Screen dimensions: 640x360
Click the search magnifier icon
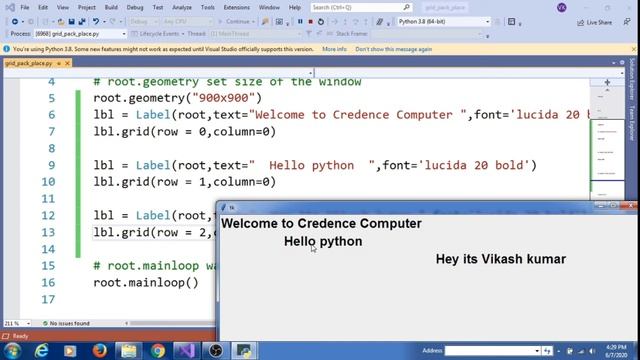[x=407, y=7]
